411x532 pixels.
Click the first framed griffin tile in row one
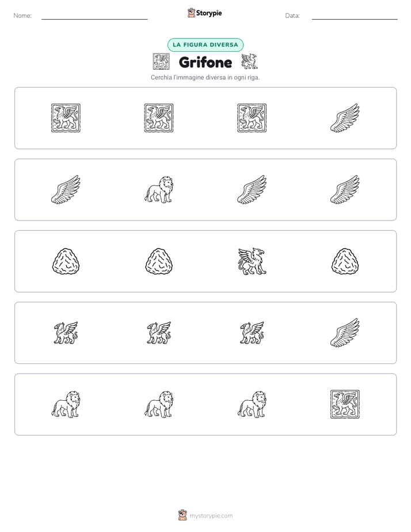point(66,118)
